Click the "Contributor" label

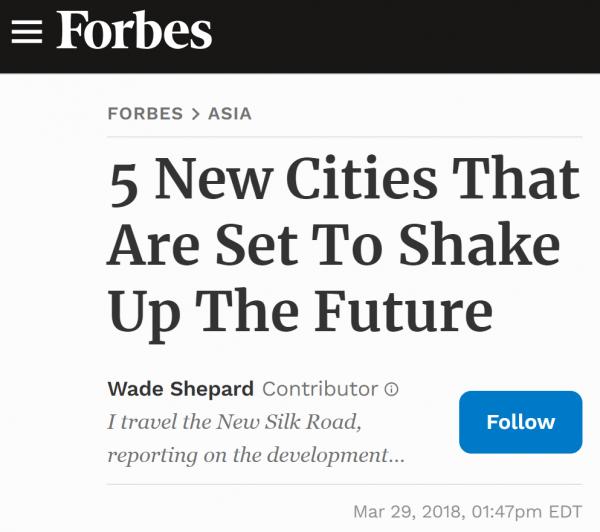coord(320,388)
